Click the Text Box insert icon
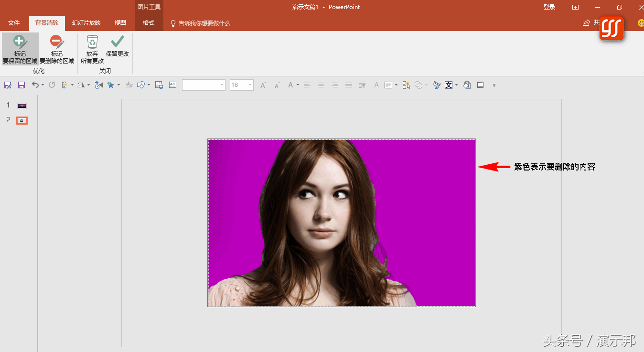Image resolution: width=644 pixels, height=352 pixels. pyautogui.click(x=173, y=85)
